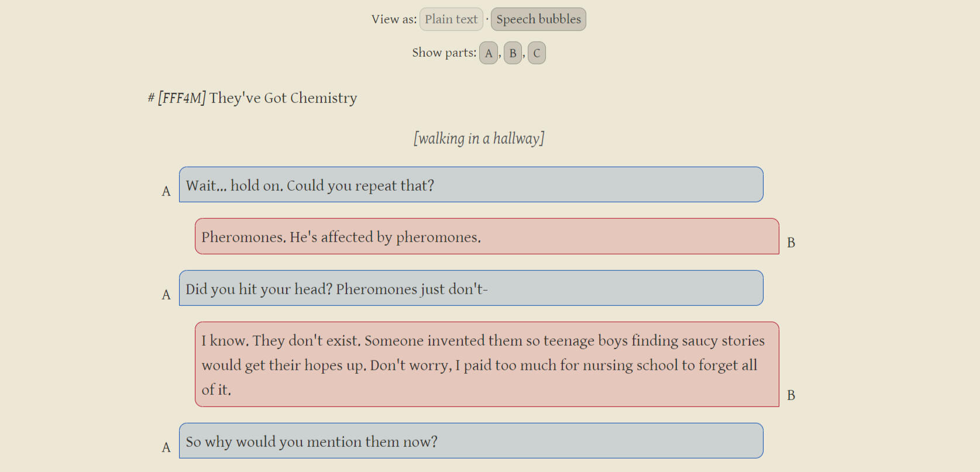Toggle part C visibility button
The height and width of the screenshot is (472, 980).
pyautogui.click(x=537, y=53)
